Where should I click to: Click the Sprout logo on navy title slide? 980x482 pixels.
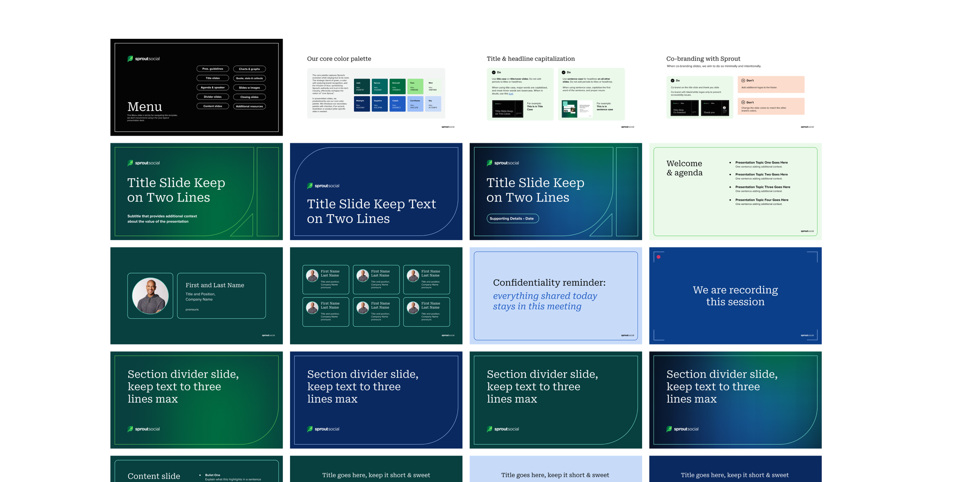[x=323, y=186]
